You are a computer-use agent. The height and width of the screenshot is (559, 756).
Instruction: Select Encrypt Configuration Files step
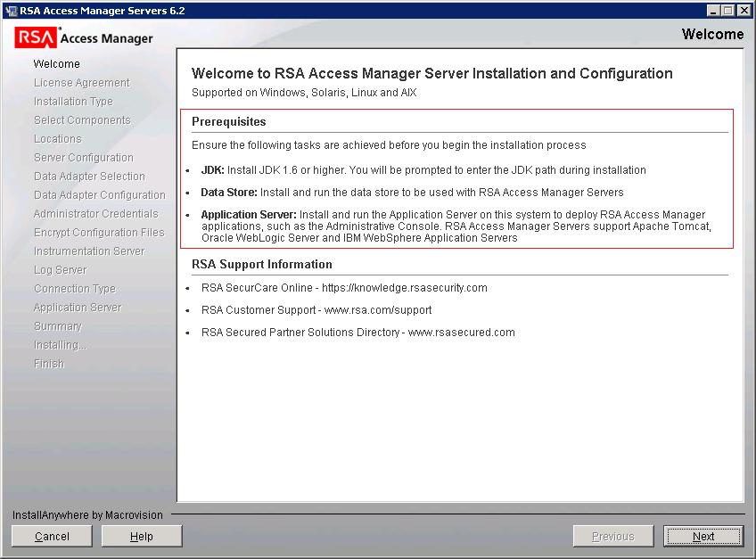[98, 232]
